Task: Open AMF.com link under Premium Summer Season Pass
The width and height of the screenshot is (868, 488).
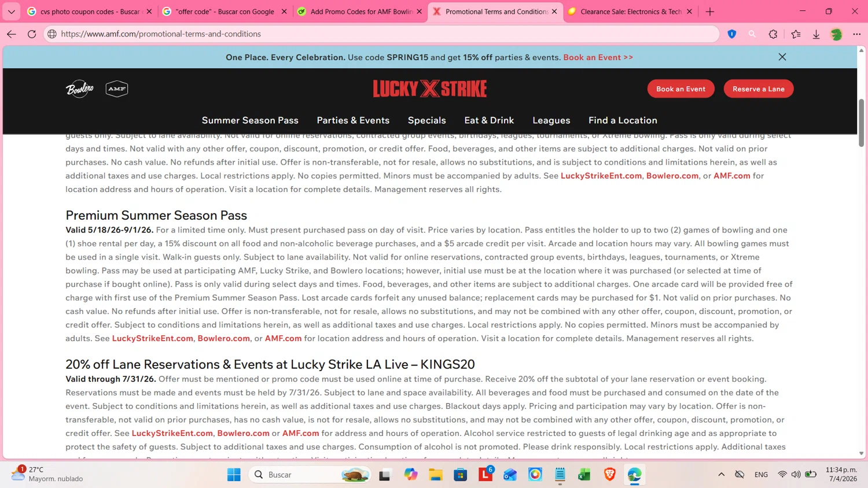Action: 283,338
